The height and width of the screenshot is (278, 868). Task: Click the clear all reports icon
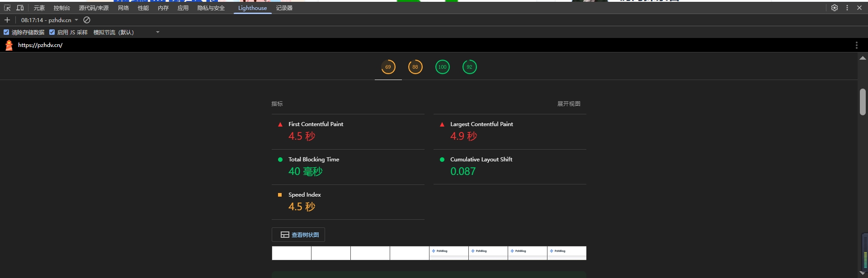[x=87, y=20]
